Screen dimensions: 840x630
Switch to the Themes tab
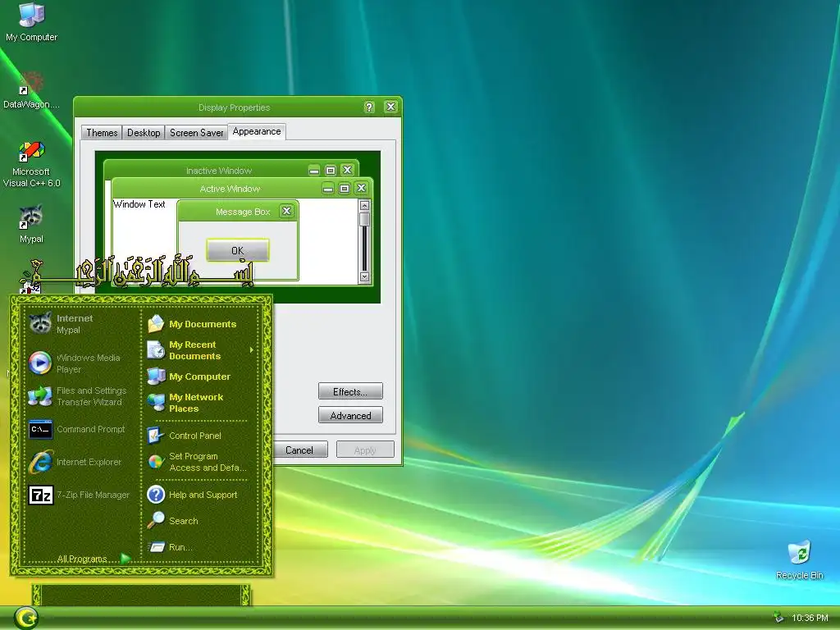click(x=102, y=133)
